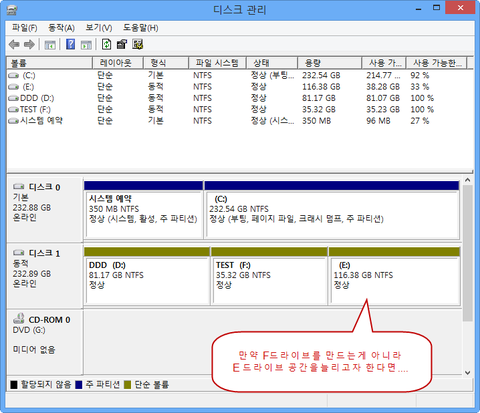Open the 동작(A) menu
Screen dimensions: 480x413
pyautogui.click(x=61, y=28)
